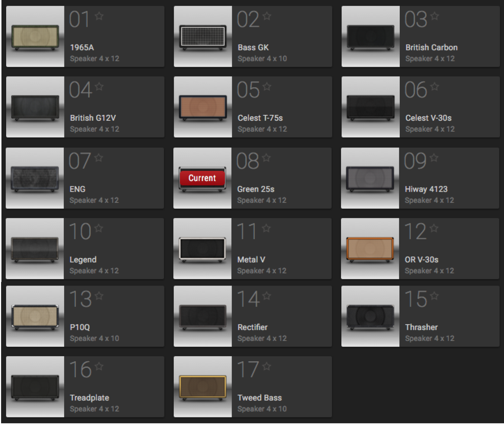Favorite the OR V-30s cabinet

coord(434,228)
